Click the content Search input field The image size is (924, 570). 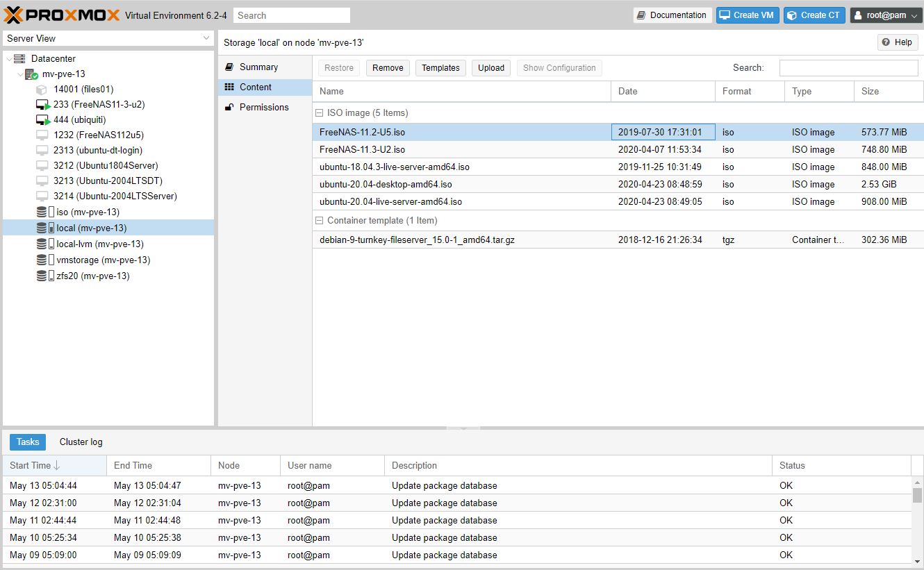pos(848,68)
